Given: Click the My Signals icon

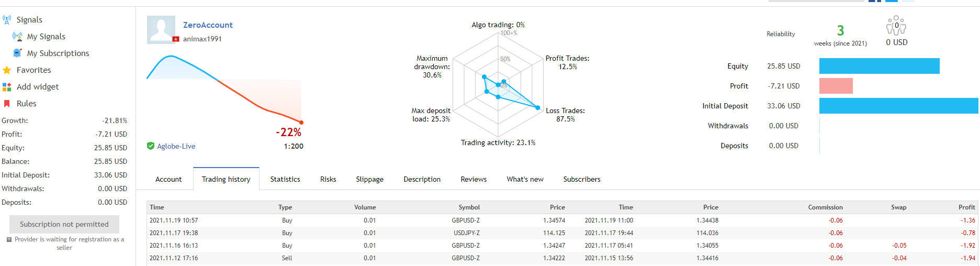Looking at the screenshot, I should click(x=17, y=37).
